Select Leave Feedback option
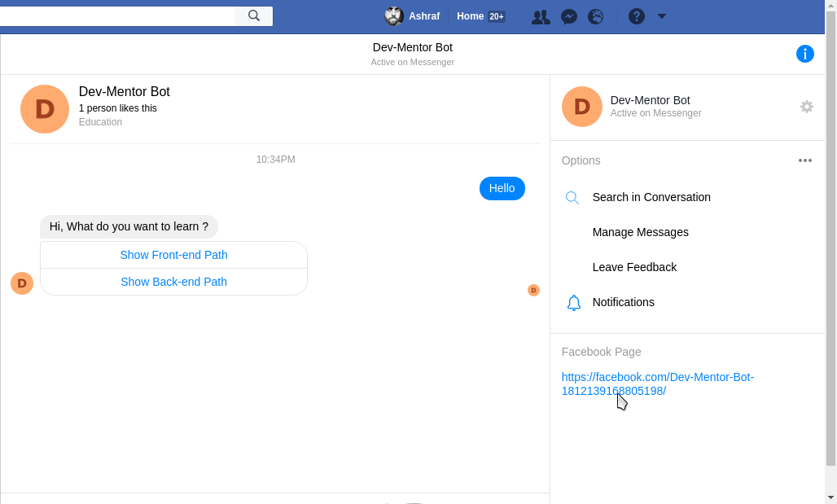Image resolution: width=837 pixels, height=504 pixels. tap(635, 267)
